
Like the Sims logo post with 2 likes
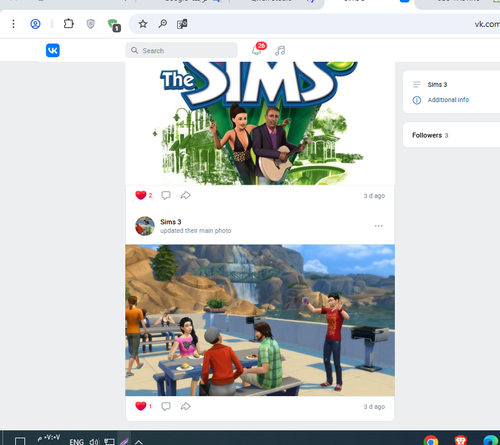(144, 195)
